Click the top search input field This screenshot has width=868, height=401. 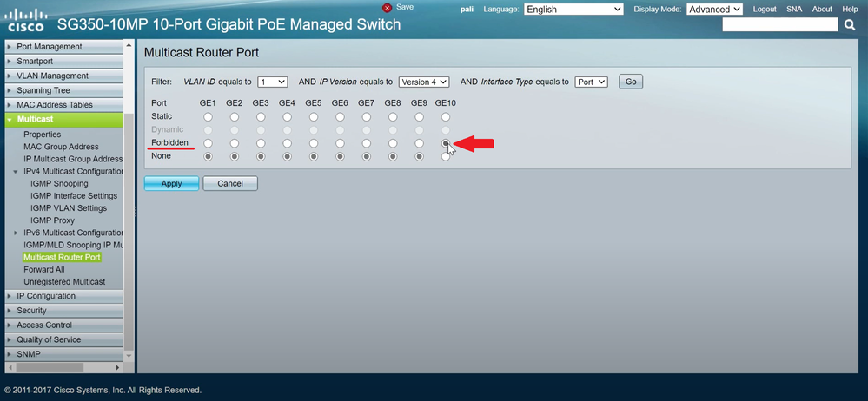click(780, 24)
